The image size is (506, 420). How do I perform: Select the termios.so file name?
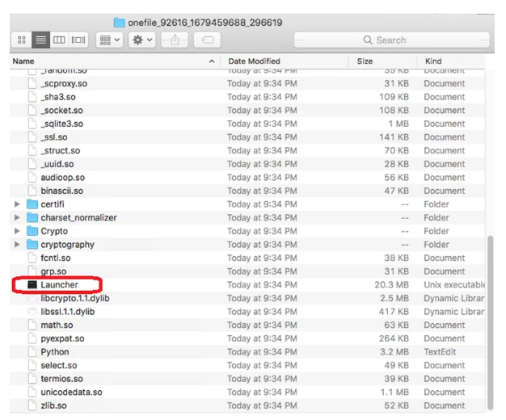tap(61, 379)
